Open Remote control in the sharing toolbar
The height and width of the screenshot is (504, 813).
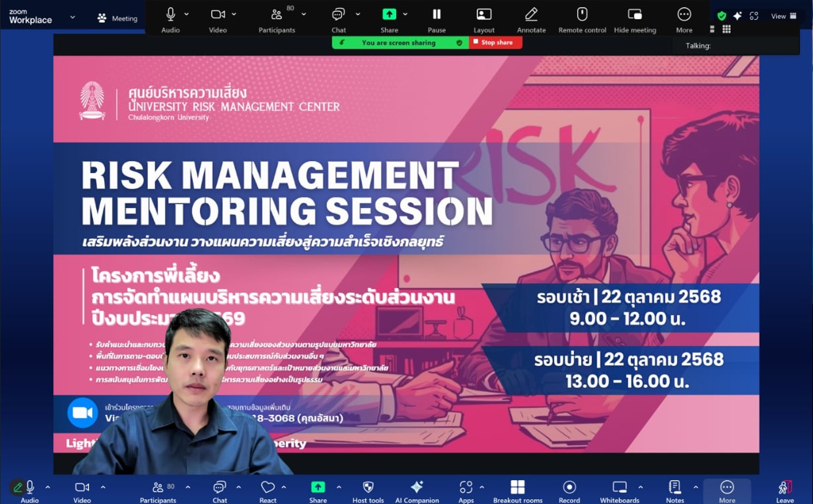[x=582, y=15]
